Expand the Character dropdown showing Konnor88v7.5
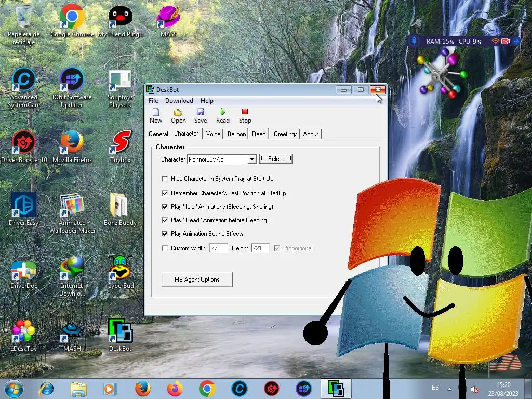Viewport: 532px width, 399px height. click(x=252, y=159)
